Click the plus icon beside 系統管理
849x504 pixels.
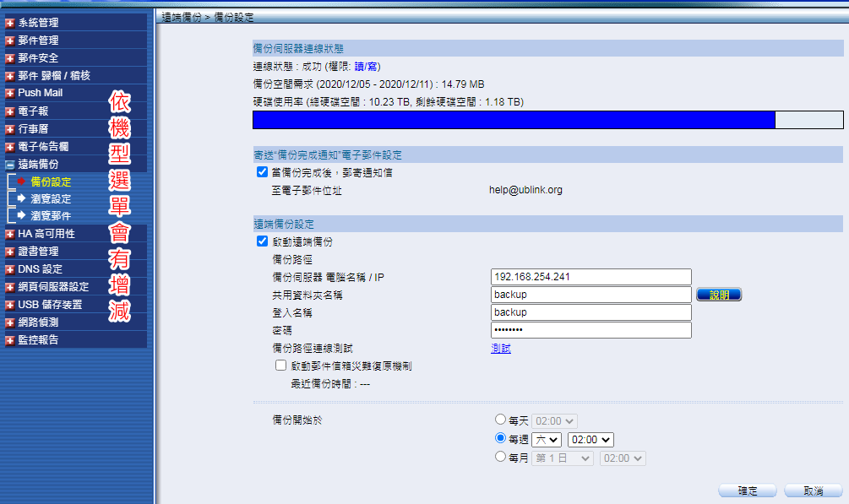pyautogui.click(x=9, y=23)
